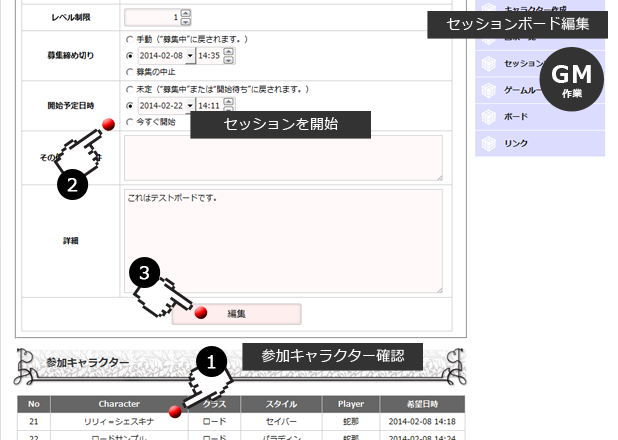Viewport: 618px width, 440px height.
Task: Click the cube icon next to リンク
Action: point(489,144)
